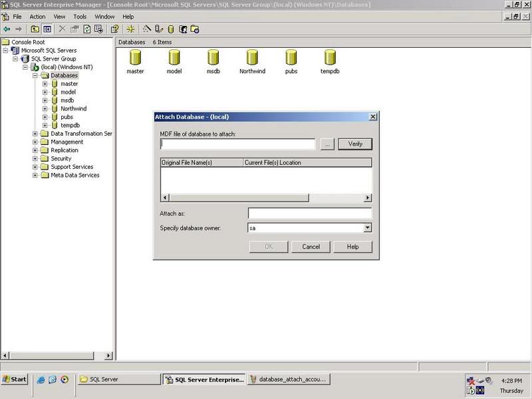
Task: Click the Start button
Action: (x=14, y=379)
